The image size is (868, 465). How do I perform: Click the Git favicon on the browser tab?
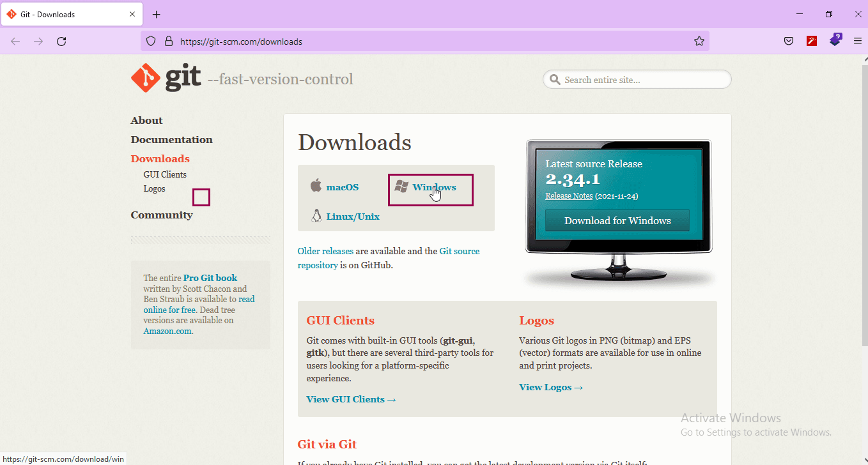(x=12, y=14)
